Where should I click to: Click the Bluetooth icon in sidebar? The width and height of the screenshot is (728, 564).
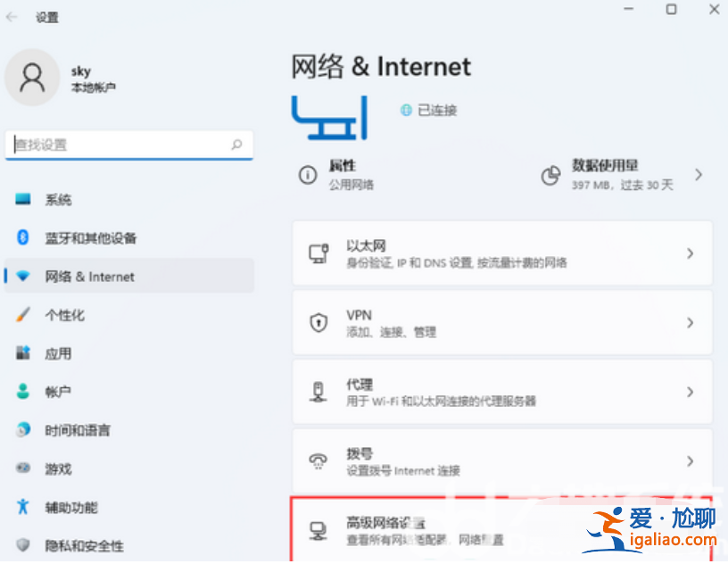(x=21, y=238)
